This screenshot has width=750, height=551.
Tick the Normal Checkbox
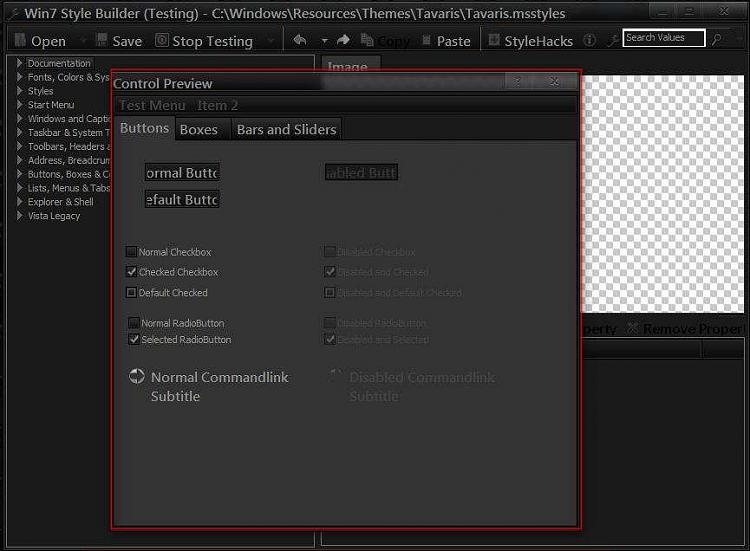(131, 252)
